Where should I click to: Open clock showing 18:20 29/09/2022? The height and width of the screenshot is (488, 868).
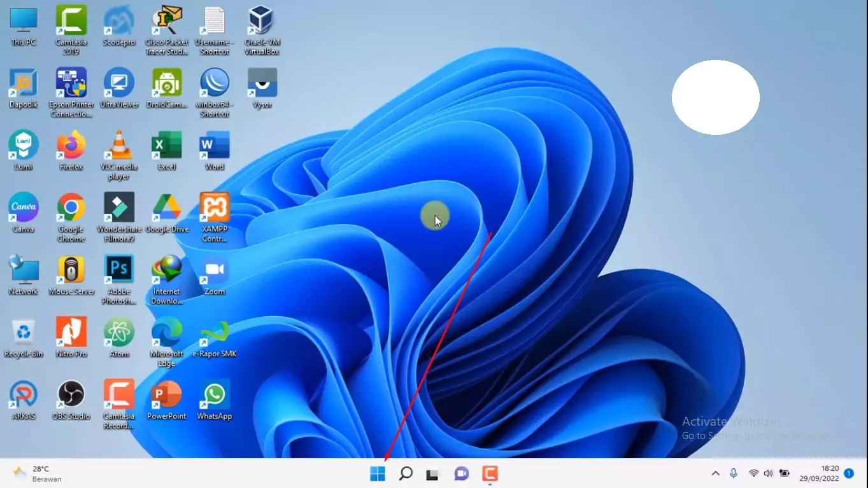pyautogui.click(x=820, y=473)
